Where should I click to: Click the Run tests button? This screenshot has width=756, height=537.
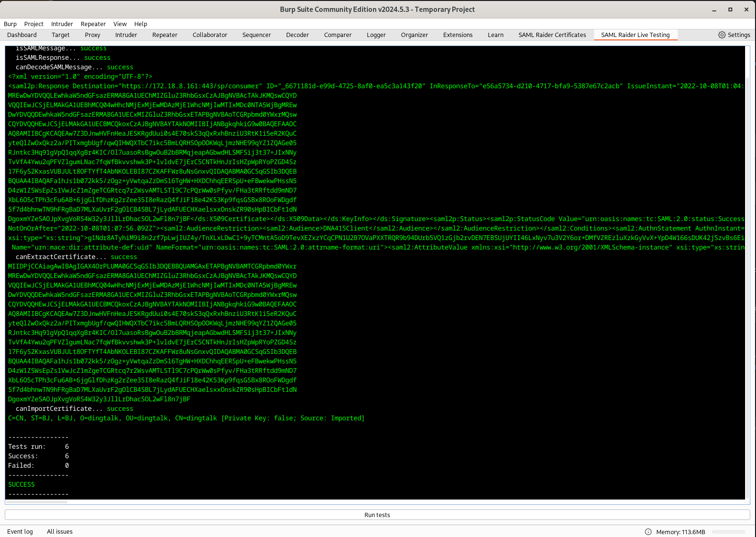point(377,515)
